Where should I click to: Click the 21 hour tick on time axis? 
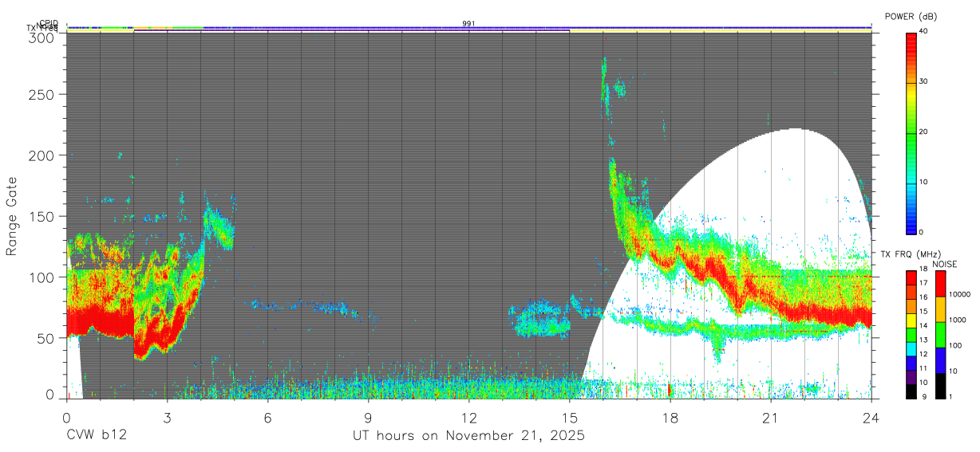(x=771, y=417)
